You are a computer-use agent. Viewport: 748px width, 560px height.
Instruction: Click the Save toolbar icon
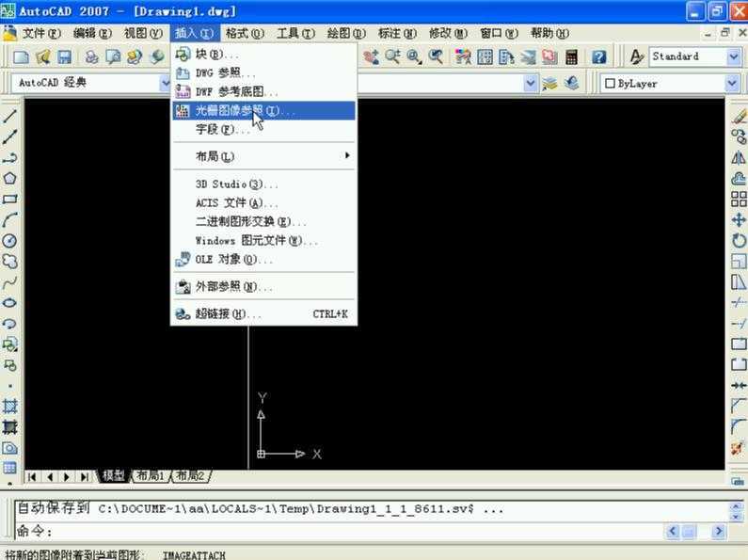point(64,57)
